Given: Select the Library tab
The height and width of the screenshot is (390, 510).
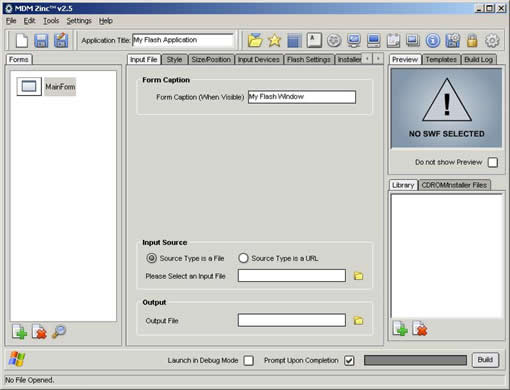Looking at the screenshot, I should (x=403, y=185).
